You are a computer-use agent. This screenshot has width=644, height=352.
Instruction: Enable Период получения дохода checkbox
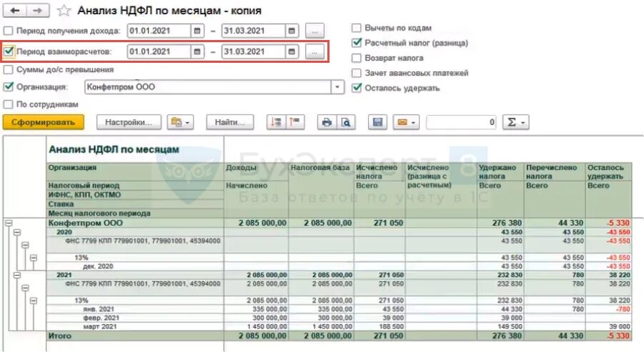pyautogui.click(x=8, y=31)
